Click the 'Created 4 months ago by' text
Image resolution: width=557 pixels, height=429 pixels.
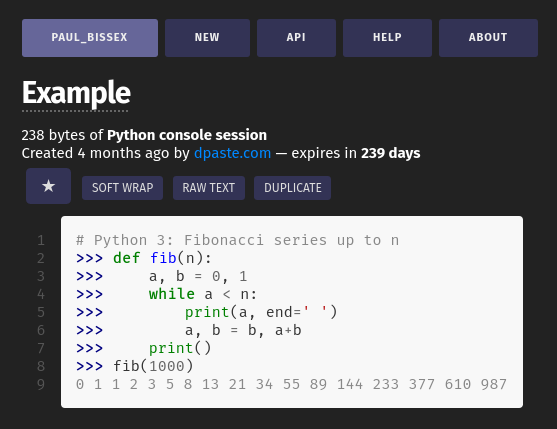tap(106, 153)
